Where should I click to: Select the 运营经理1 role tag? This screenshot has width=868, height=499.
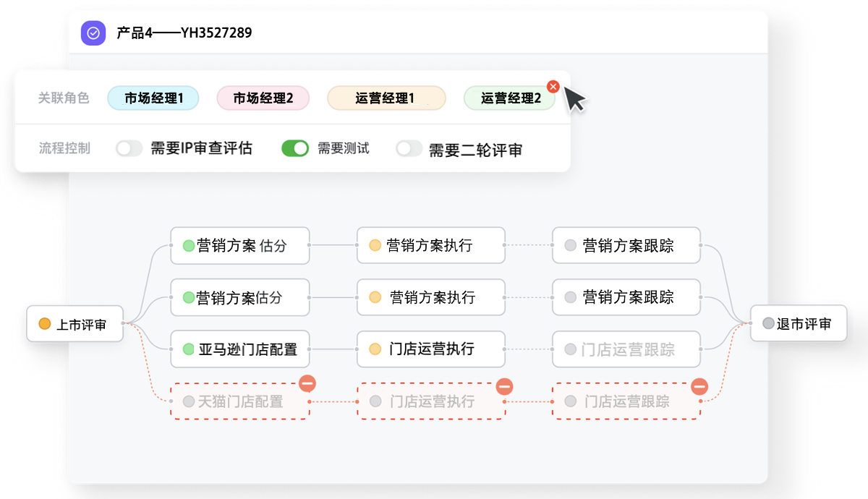(x=385, y=98)
